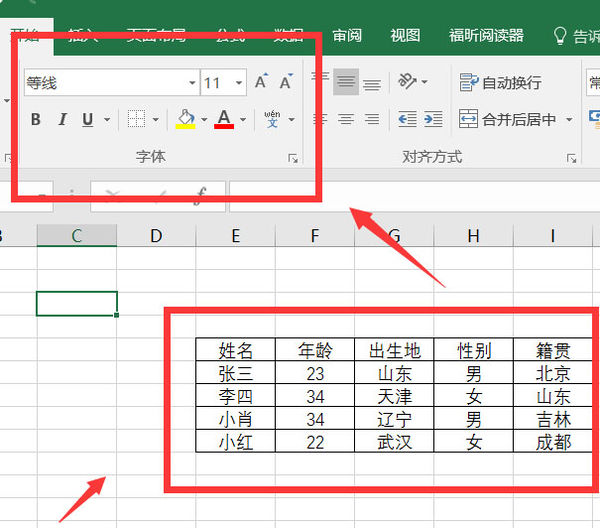Toggle italic formatting
Viewport: 600px width, 528px height.
[62, 120]
